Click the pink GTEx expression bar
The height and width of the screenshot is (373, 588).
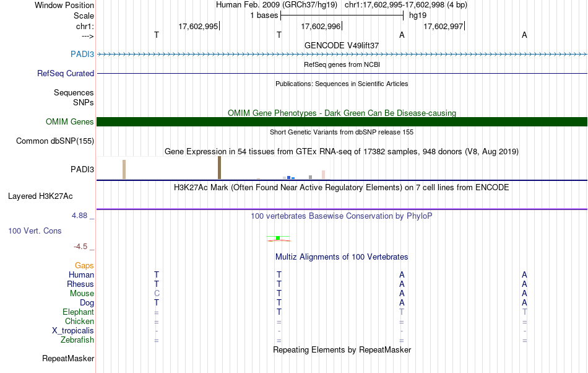click(x=323, y=175)
